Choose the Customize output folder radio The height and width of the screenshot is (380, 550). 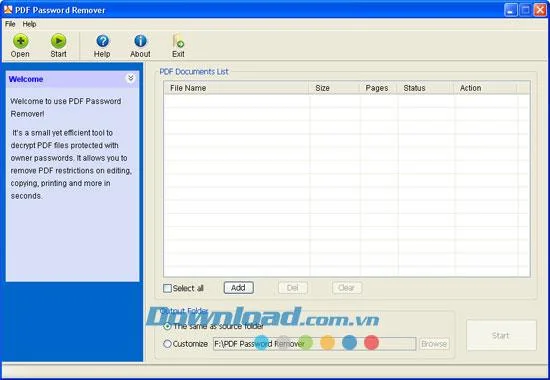167,344
